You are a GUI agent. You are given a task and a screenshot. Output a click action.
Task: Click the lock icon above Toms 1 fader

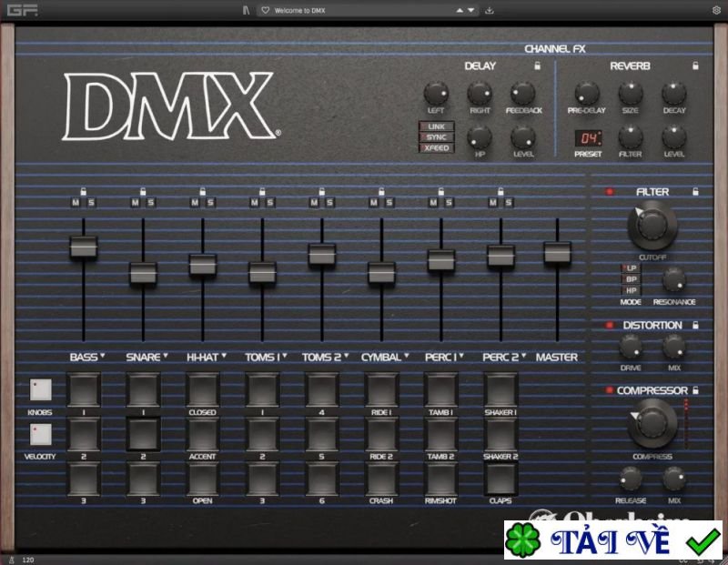pyautogui.click(x=262, y=191)
